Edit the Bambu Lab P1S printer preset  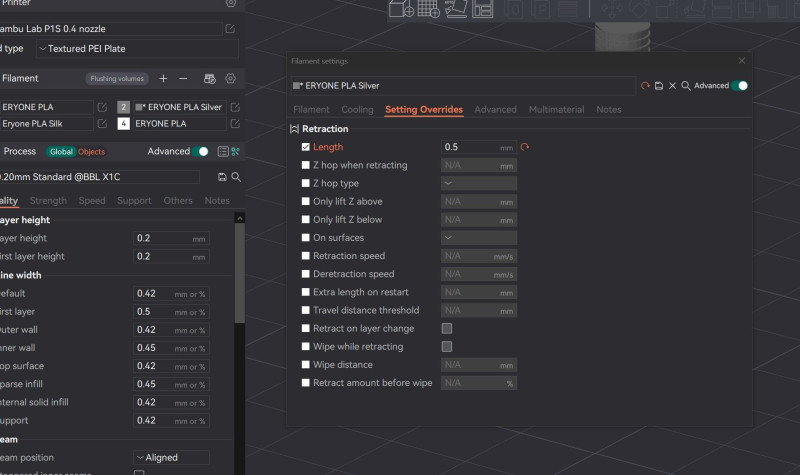230,29
